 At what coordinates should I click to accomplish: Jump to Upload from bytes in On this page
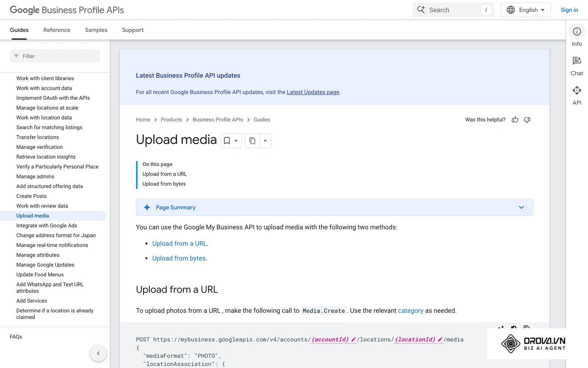coord(164,184)
